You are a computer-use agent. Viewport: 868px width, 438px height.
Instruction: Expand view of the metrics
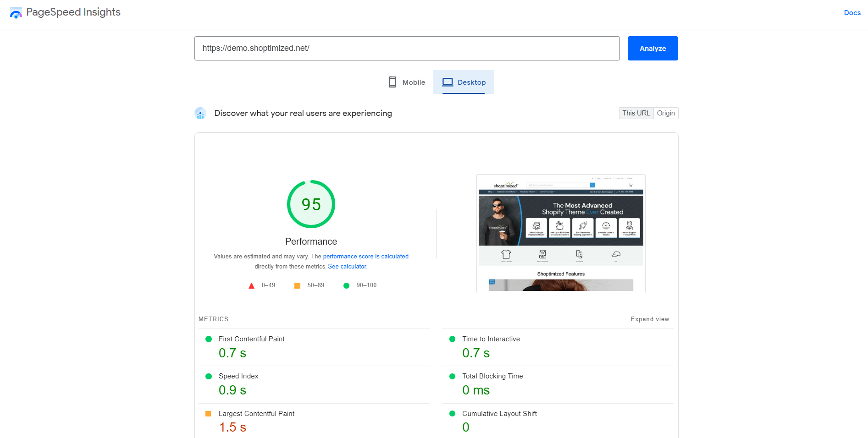(x=650, y=319)
